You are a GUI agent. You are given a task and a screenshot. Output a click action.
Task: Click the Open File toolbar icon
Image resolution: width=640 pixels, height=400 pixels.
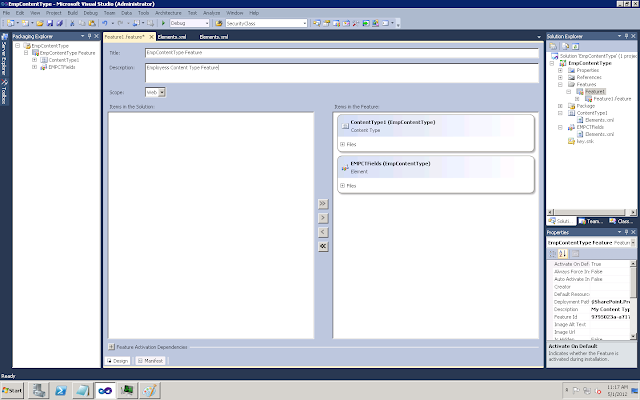(x=40, y=23)
